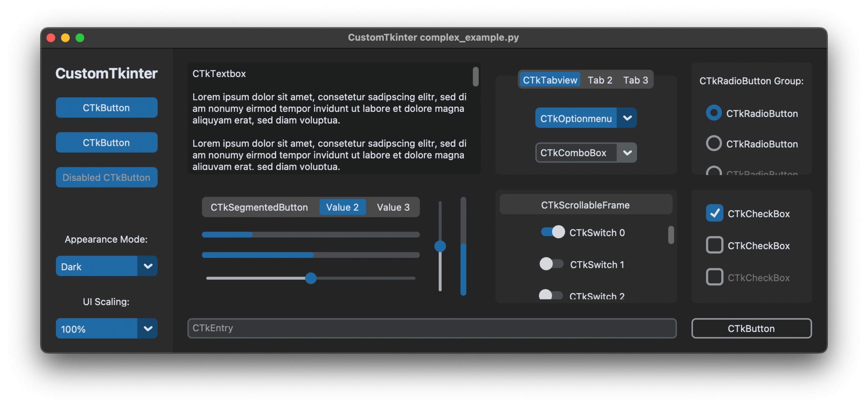Click inside the CTkEntry field
This screenshot has height=407, width=868.
[432, 328]
